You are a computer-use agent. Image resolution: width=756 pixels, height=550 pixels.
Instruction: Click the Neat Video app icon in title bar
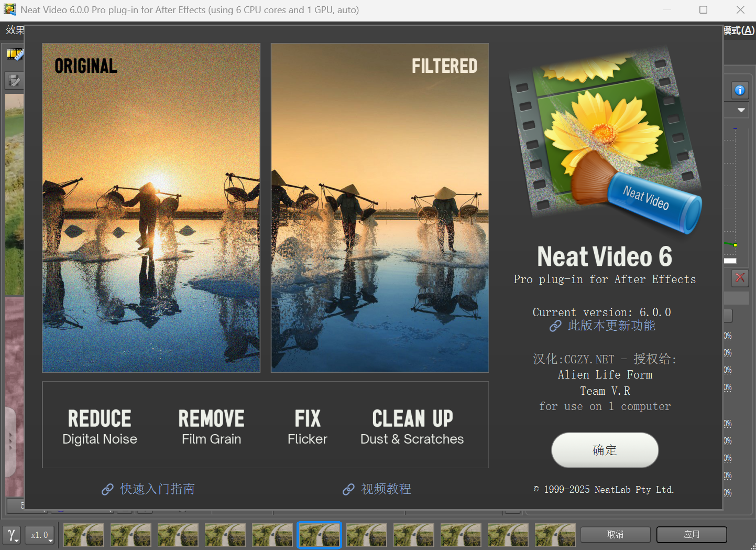tap(10, 9)
